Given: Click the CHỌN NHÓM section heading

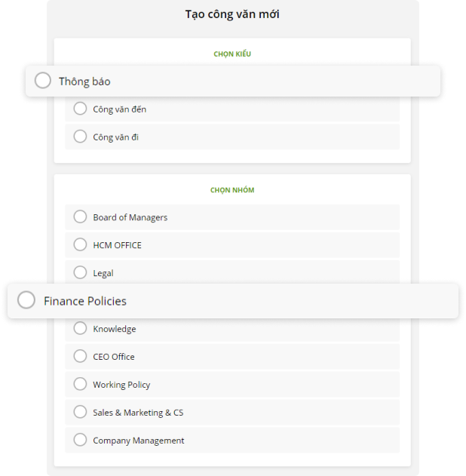Looking at the screenshot, I should [x=232, y=190].
